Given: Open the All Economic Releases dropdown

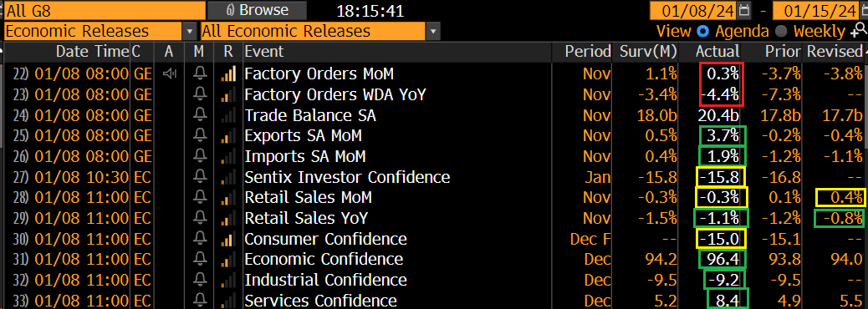Looking at the screenshot, I should click(321, 32).
